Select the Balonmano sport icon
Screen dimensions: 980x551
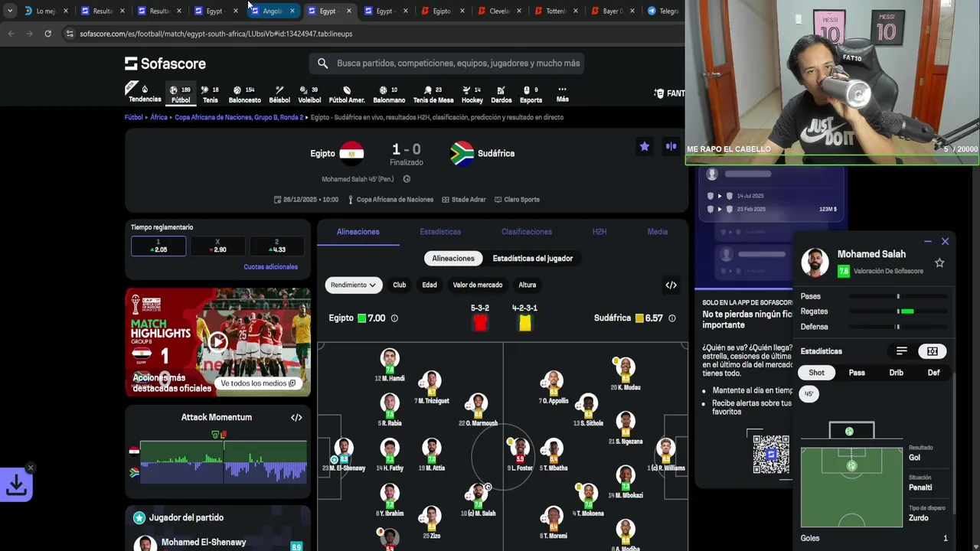tap(389, 94)
